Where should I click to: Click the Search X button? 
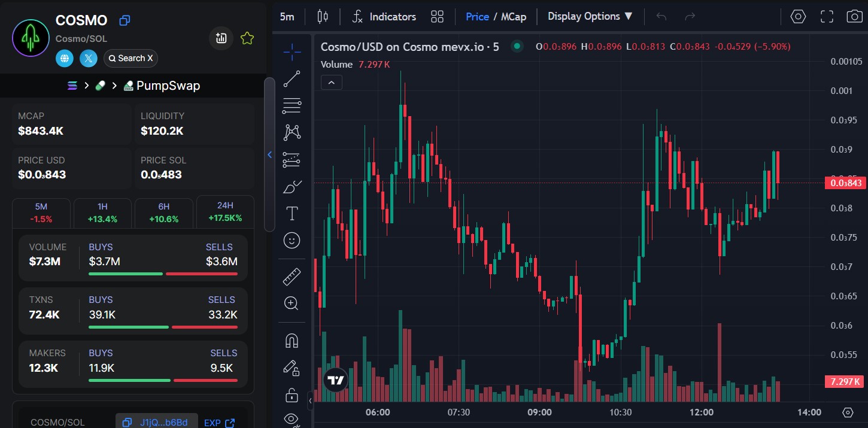coord(130,58)
